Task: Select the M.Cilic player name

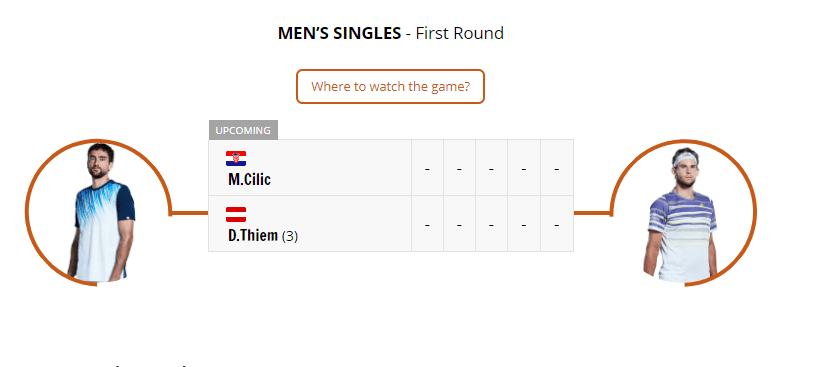Action: [249, 180]
